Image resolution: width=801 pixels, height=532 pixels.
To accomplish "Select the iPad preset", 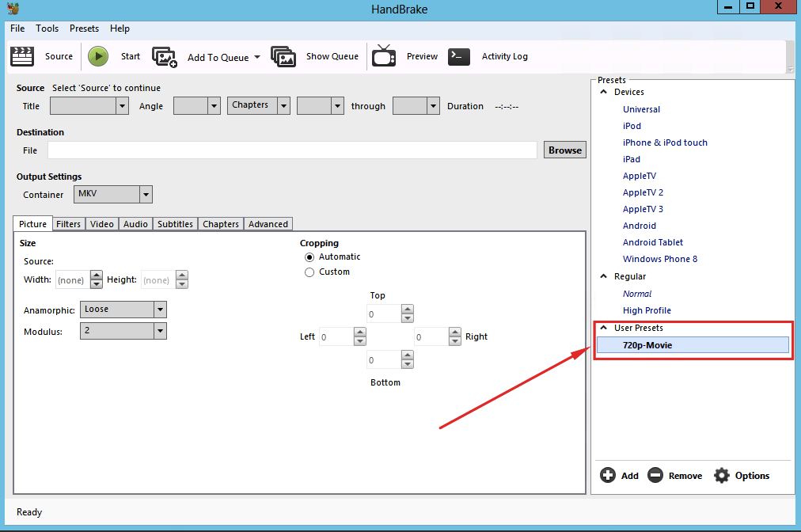I will point(632,159).
